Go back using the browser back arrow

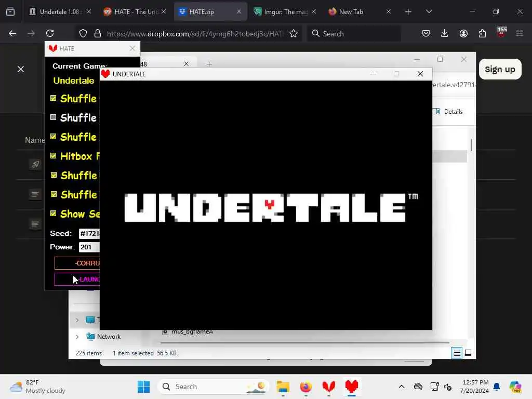[12, 33]
